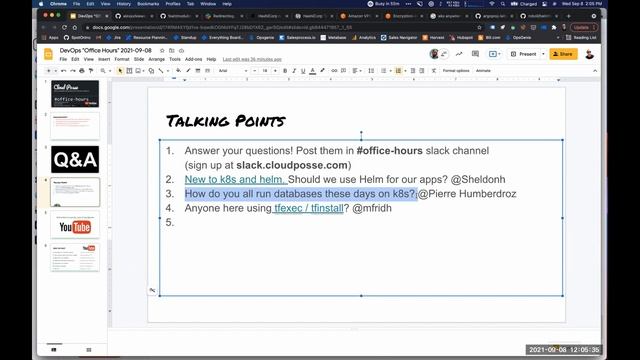This screenshot has height=360, width=640.
Task: Click the Apple menu icon
Action: (x=41, y=4)
